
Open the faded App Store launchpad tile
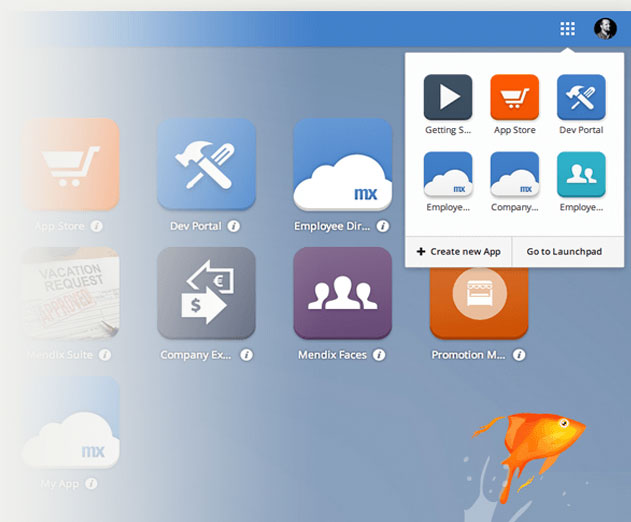(70, 164)
